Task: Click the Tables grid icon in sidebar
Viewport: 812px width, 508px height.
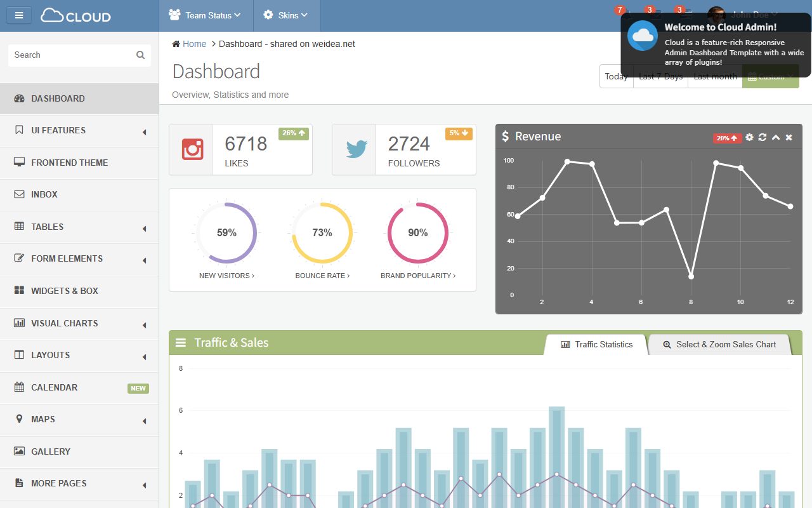Action: (x=19, y=227)
